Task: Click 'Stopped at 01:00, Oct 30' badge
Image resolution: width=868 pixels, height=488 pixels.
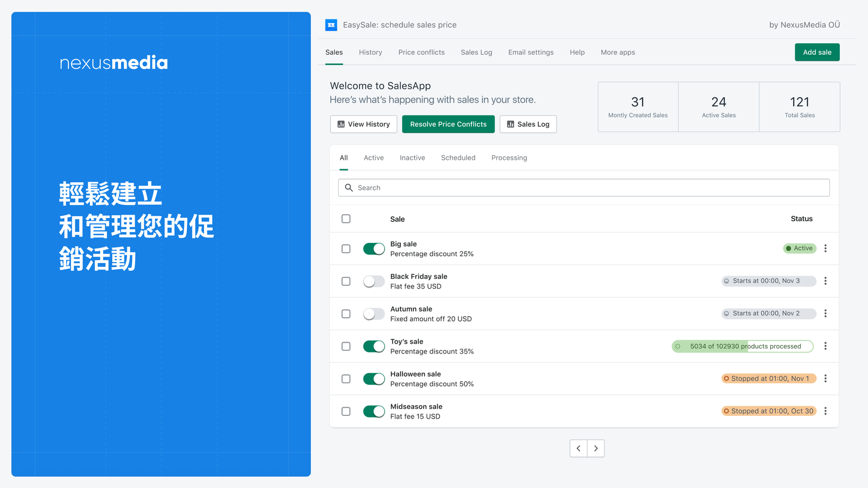Action: 769,411
